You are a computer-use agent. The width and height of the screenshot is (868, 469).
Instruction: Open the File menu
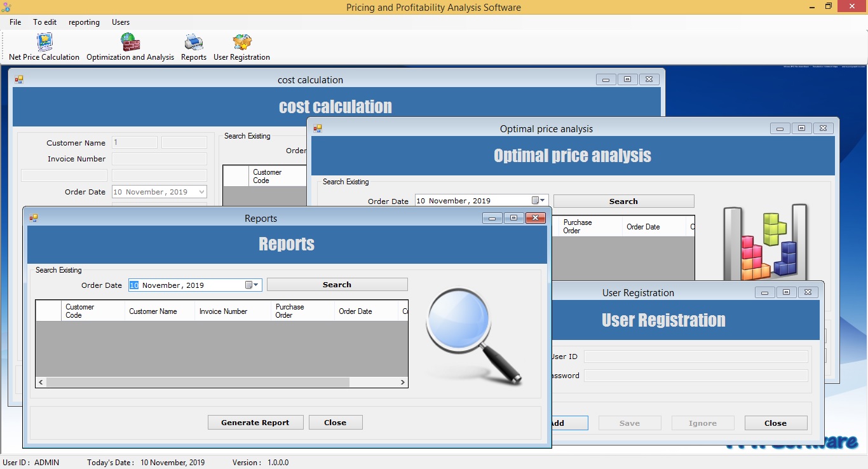[15, 22]
